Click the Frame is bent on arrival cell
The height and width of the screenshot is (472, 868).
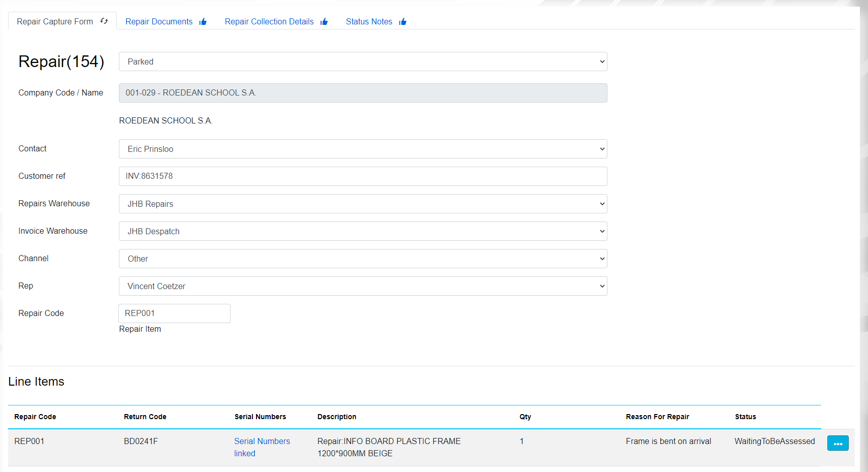(668, 441)
